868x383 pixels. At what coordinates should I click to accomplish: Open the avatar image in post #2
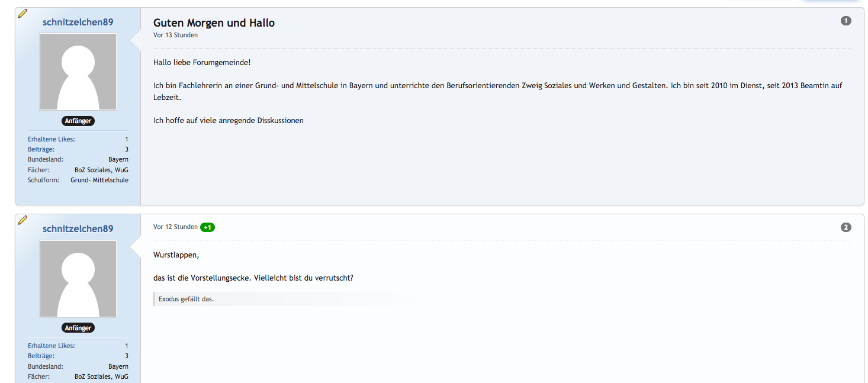pos(78,279)
